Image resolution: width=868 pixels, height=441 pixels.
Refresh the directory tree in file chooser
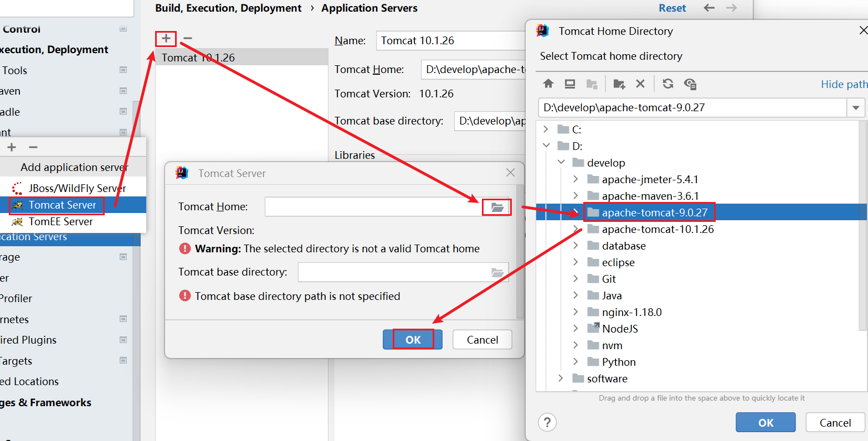(x=668, y=84)
